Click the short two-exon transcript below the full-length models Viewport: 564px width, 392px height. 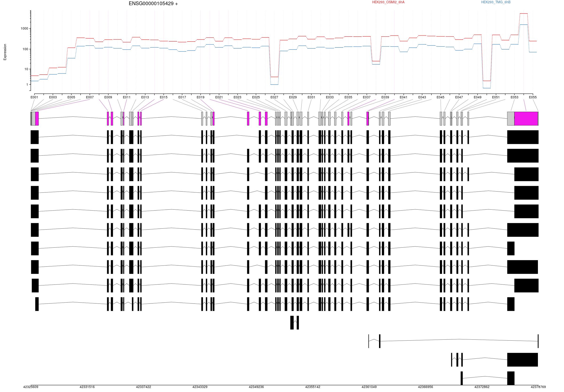click(x=294, y=323)
